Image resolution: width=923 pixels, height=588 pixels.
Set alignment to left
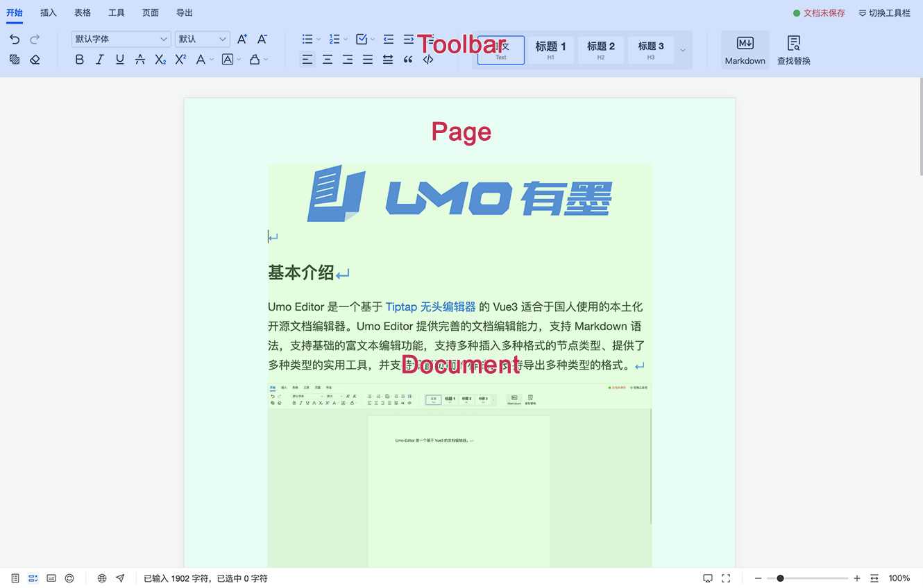(x=307, y=60)
